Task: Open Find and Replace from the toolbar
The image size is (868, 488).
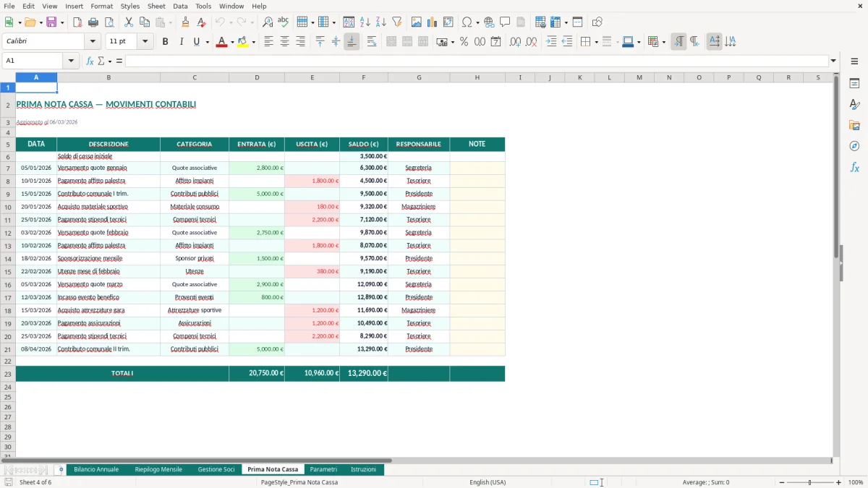Action: click(268, 22)
